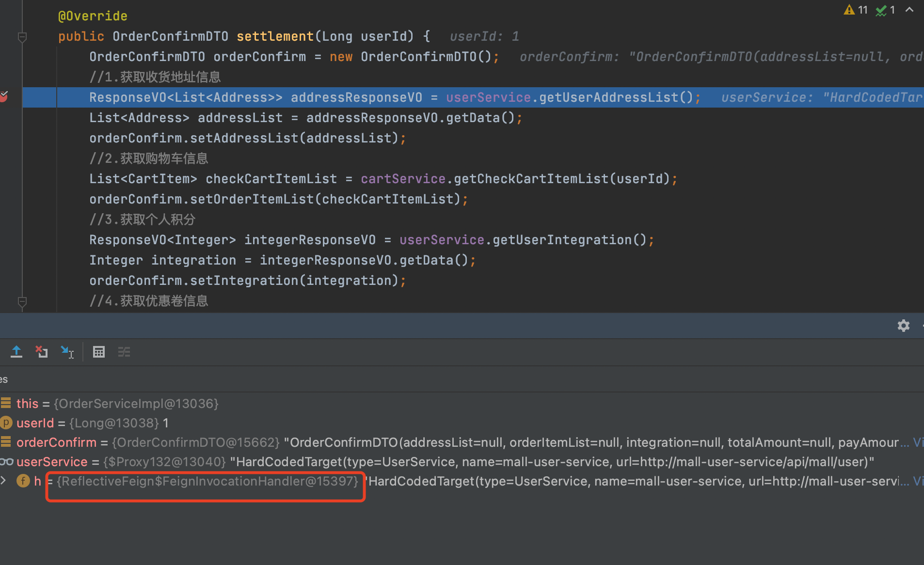Collapse the code fold region near the method
Viewport: 924px width, 565px height.
pyautogui.click(x=22, y=37)
